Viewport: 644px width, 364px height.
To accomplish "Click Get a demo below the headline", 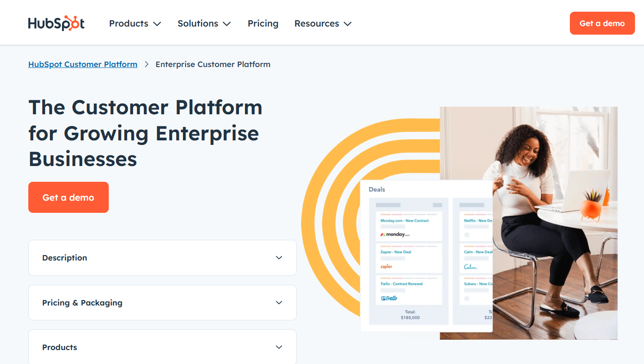I will pyautogui.click(x=68, y=197).
